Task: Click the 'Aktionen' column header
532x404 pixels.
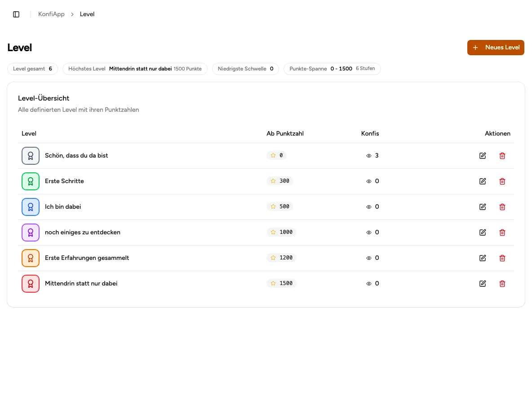Action: 497,133
